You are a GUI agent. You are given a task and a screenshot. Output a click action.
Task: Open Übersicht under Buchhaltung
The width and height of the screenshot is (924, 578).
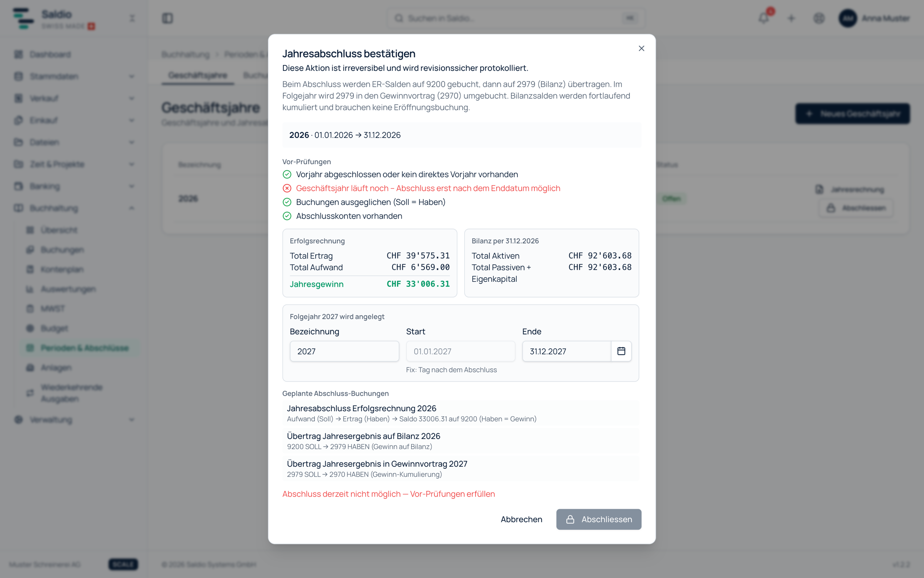(80, 230)
